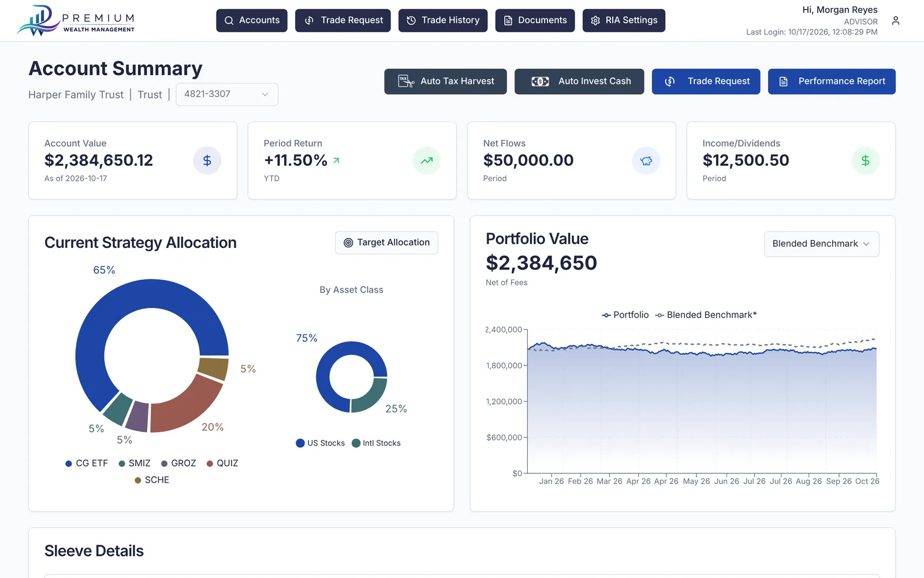The height and width of the screenshot is (578, 924).
Task: Click the Sleeve Details heading
Action: [x=94, y=551]
